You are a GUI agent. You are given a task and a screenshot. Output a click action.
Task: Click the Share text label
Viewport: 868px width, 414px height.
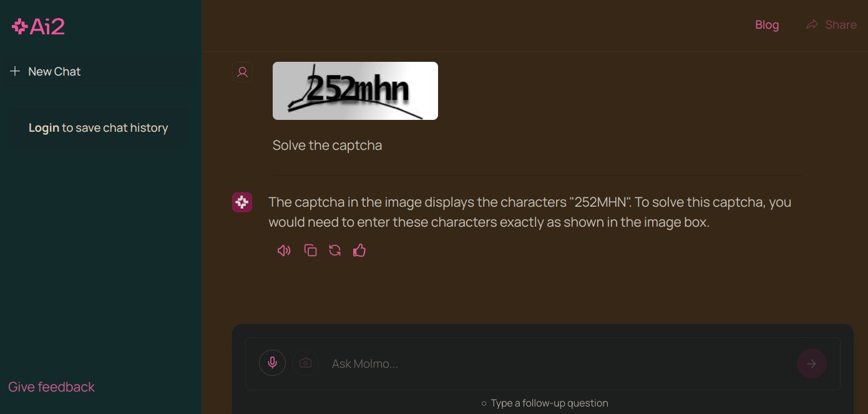(x=841, y=25)
